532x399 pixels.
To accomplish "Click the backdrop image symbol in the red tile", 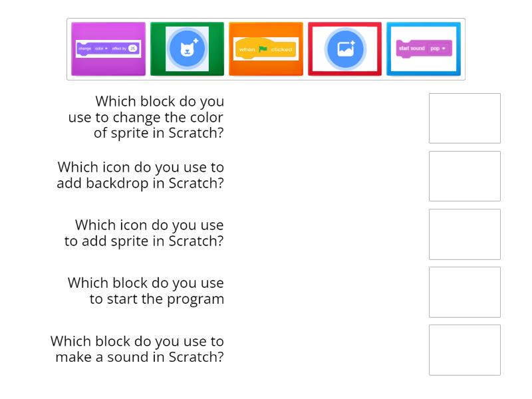I will click(344, 49).
